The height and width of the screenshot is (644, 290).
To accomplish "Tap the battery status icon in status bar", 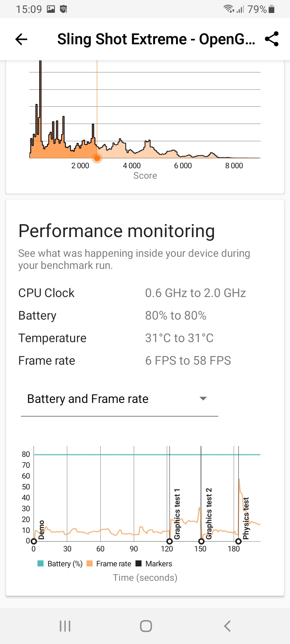I will tap(271, 9).
